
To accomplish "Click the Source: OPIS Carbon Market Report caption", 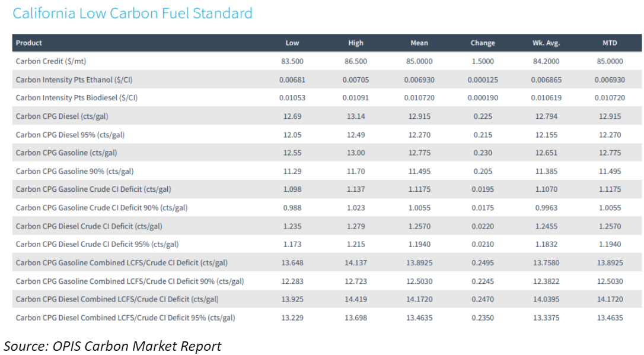I will 113,346.
